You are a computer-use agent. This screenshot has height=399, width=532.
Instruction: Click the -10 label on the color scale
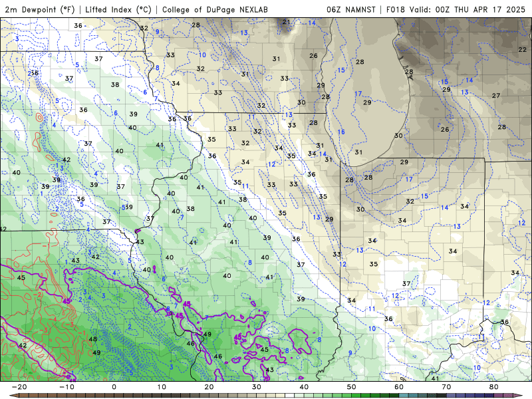(x=66, y=387)
